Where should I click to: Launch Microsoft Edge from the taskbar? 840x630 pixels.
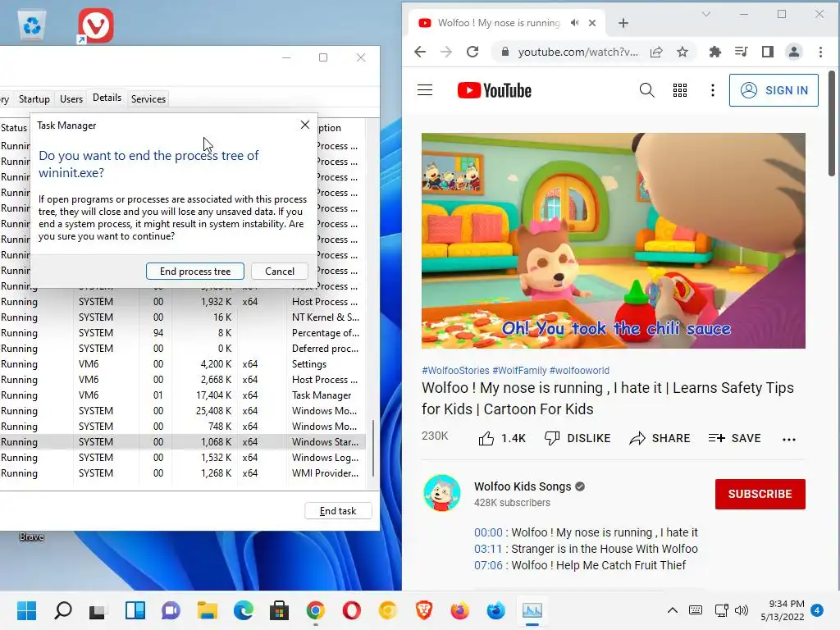pyautogui.click(x=243, y=610)
